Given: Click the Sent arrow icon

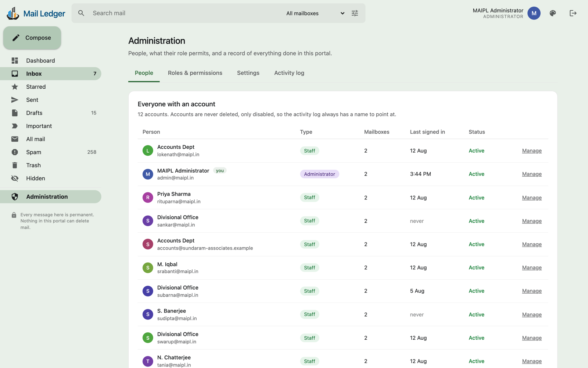Looking at the screenshot, I should [x=15, y=100].
